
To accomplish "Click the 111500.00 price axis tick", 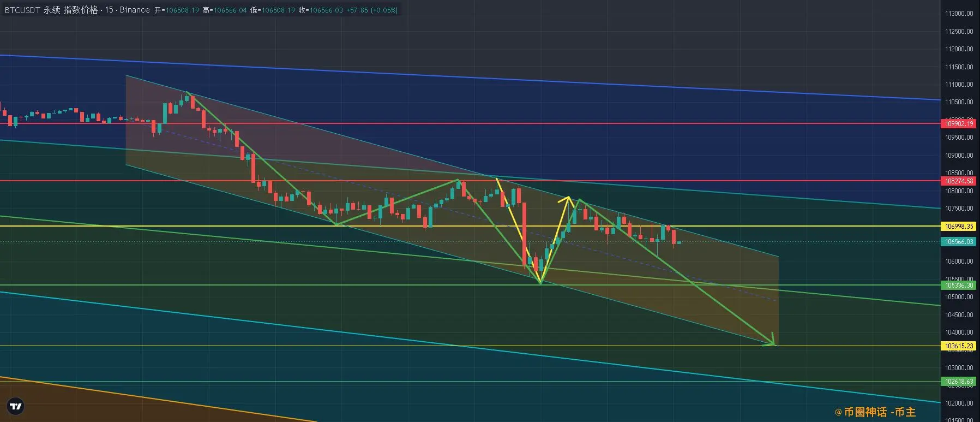I will (x=959, y=67).
